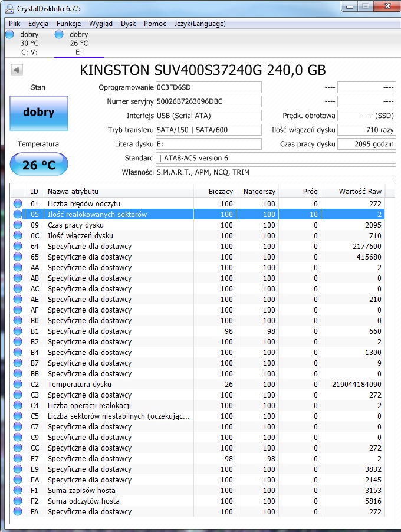Open the Plik menu
401x532 pixels.
coord(15,24)
